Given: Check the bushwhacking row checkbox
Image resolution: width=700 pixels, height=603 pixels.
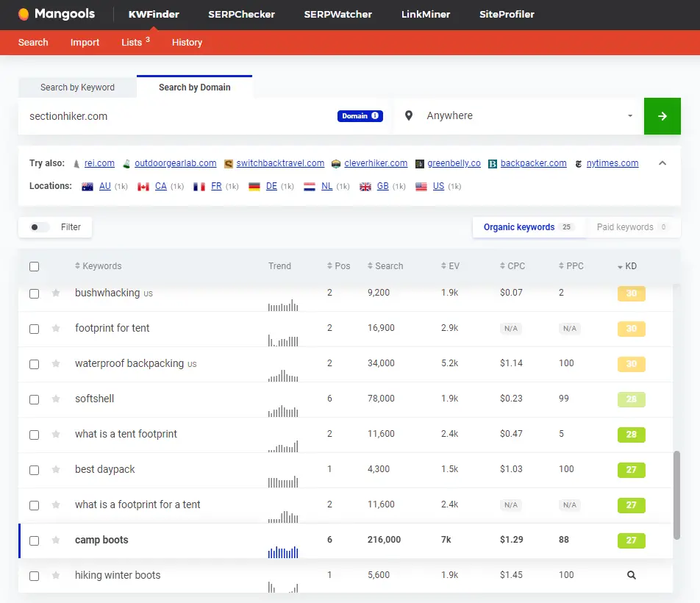Looking at the screenshot, I should coord(34,293).
